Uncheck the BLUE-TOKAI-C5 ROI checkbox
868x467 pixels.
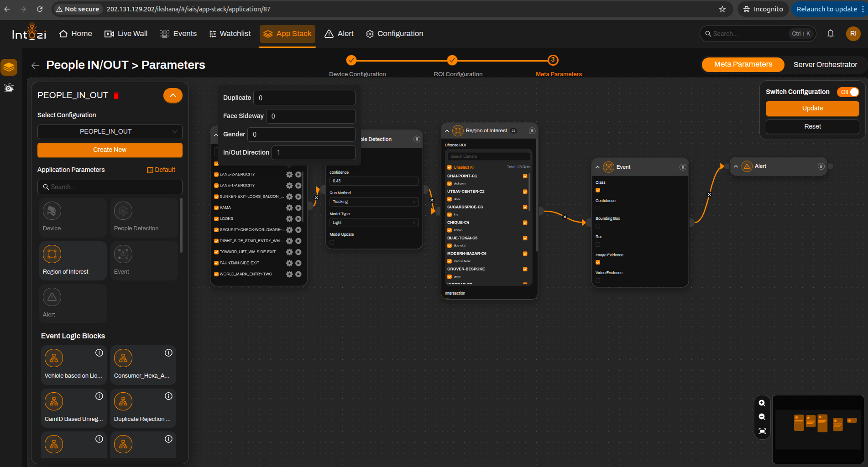(x=525, y=238)
